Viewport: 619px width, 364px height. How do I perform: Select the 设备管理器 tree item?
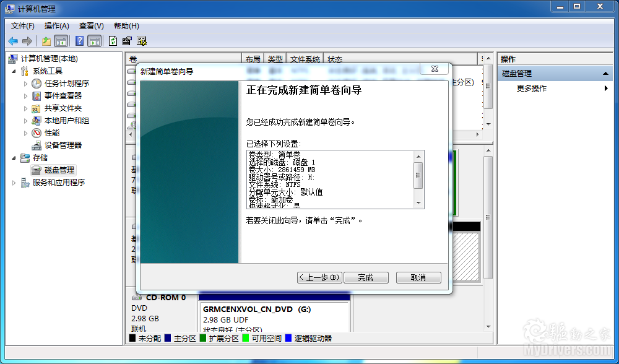point(63,145)
